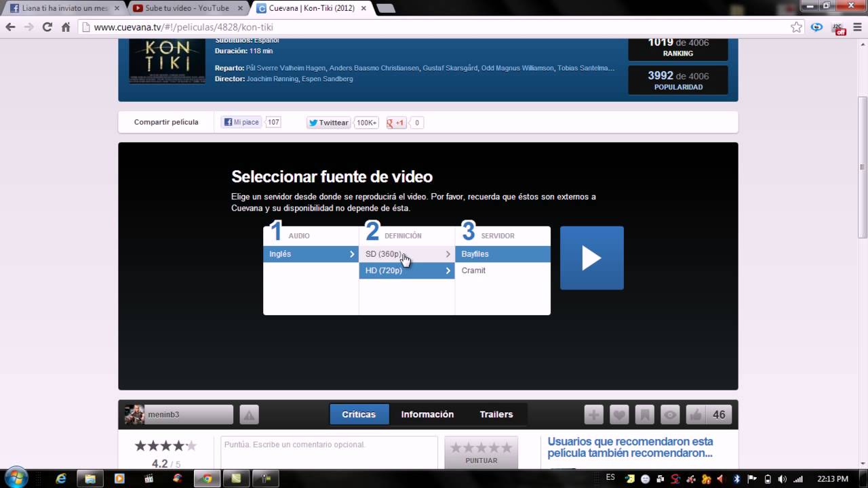Open Anders Baasmo Christiansen cast link
Viewport: 868px width, 488px height.
(x=374, y=68)
